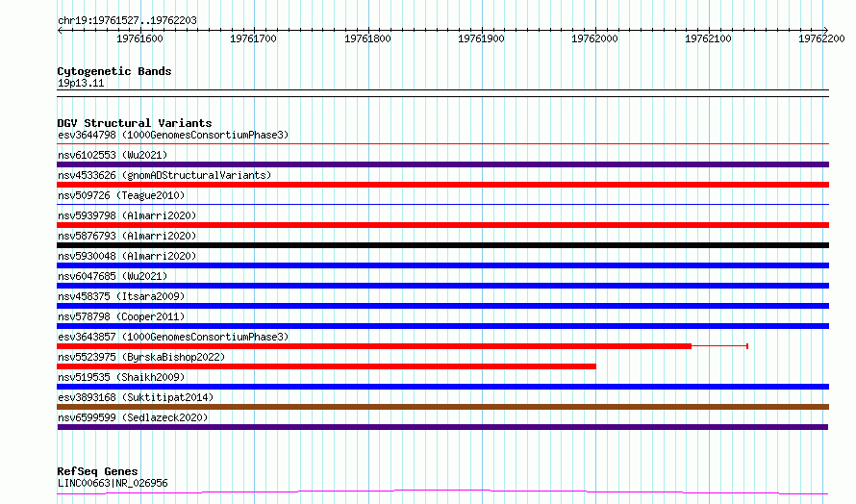Select the DGV Structural Variants track title
856x504 pixels.
pos(135,123)
